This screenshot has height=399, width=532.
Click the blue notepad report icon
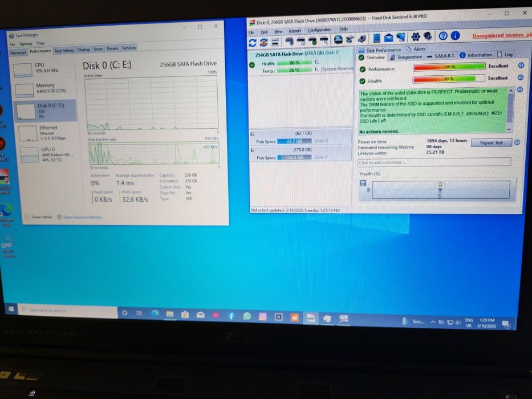coord(376,38)
